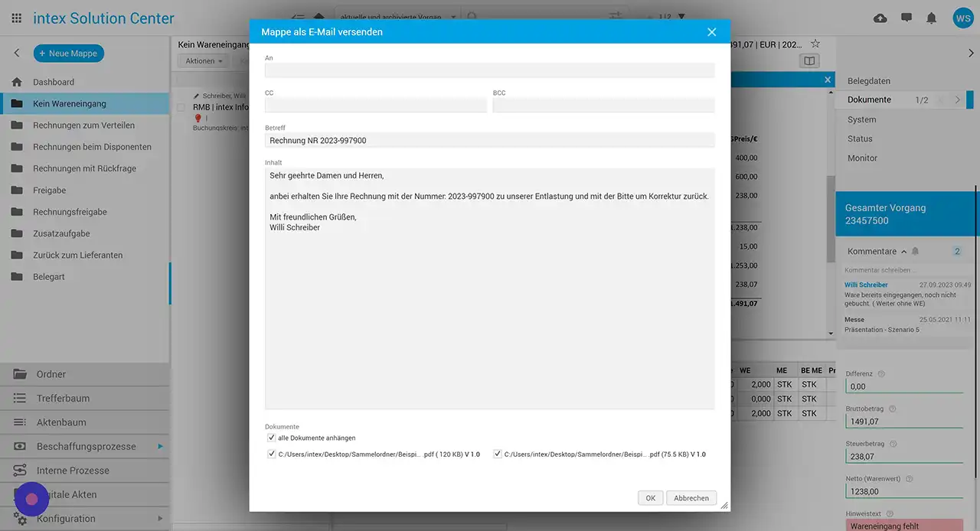Open the Dashboard home icon
The height and width of the screenshot is (531, 980).
tap(17, 82)
